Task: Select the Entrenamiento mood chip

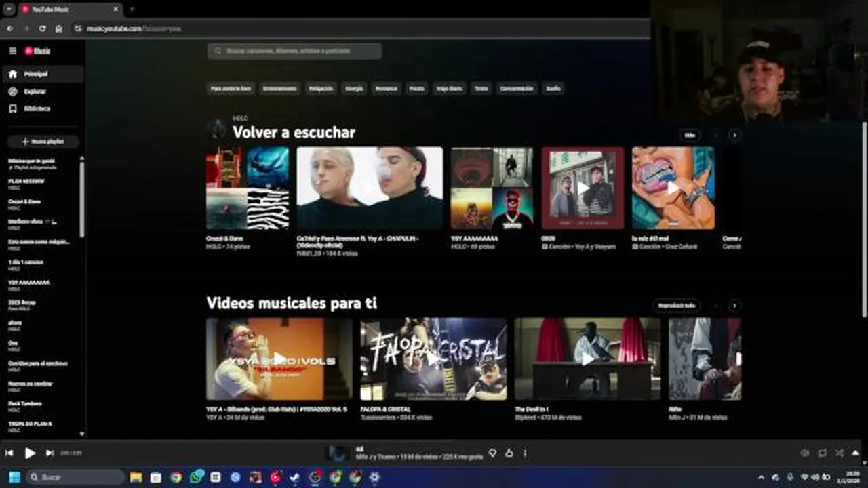Action: point(279,89)
